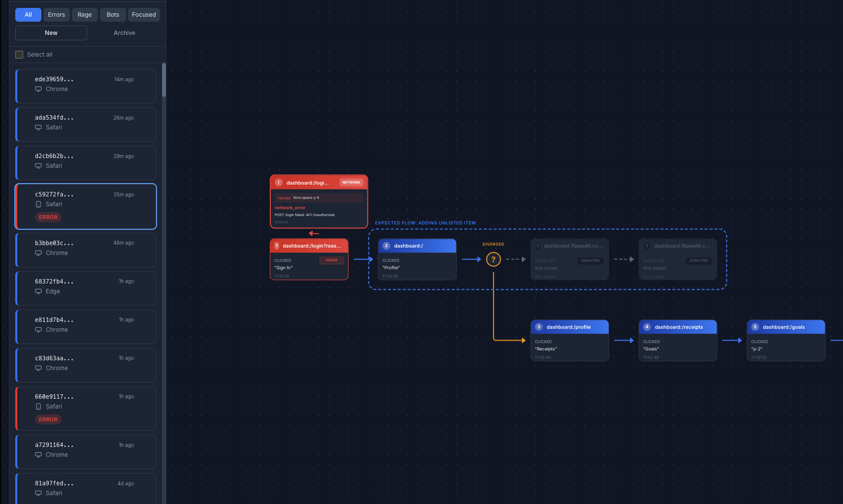Click the alert icon on the network error card
Viewport: 843px width, 504px height.
[279, 182]
